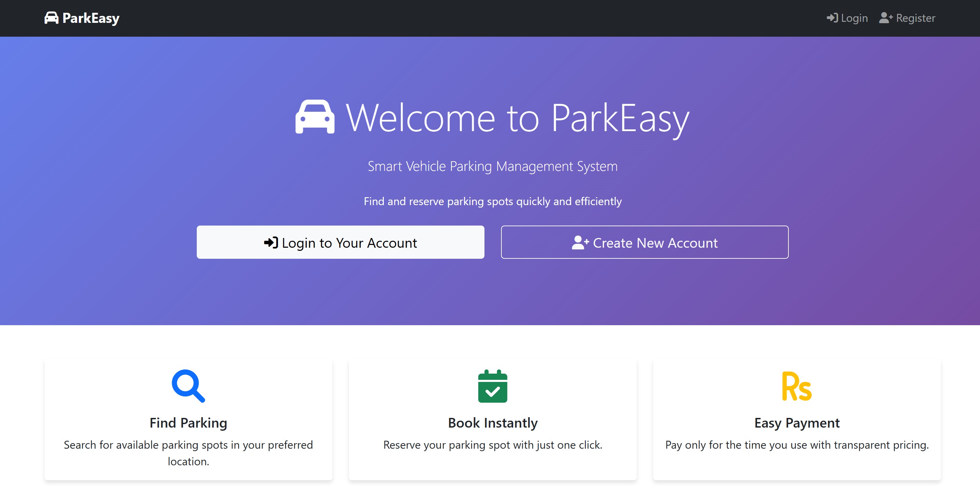
Task: Click the sign-in icon inside Login button
Action: click(271, 243)
